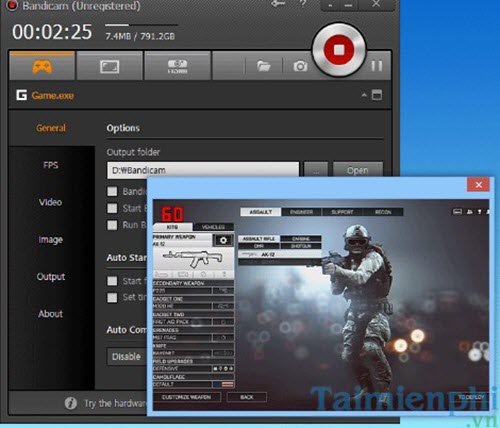Stop recording with red stop button
500x428 pixels.
[x=339, y=50]
